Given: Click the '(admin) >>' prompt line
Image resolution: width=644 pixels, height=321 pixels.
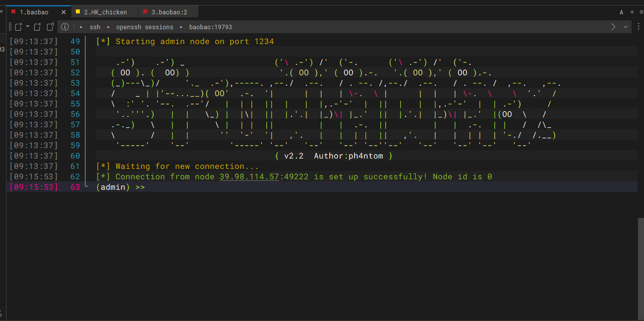Looking at the screenshot, I should point(120,187).
